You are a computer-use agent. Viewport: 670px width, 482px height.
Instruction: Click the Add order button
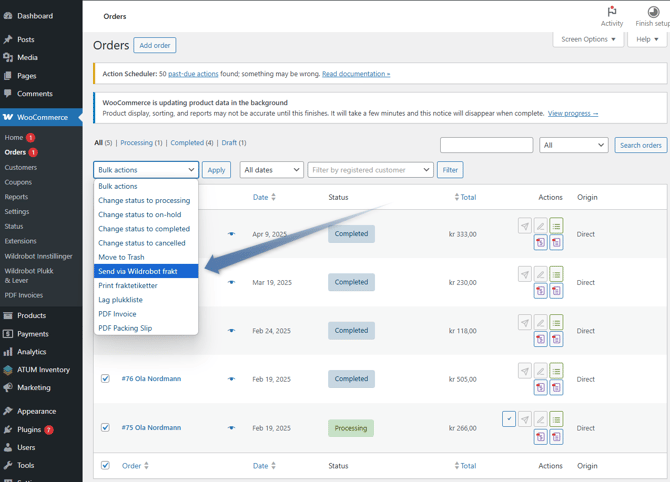[x=155, y=45]
